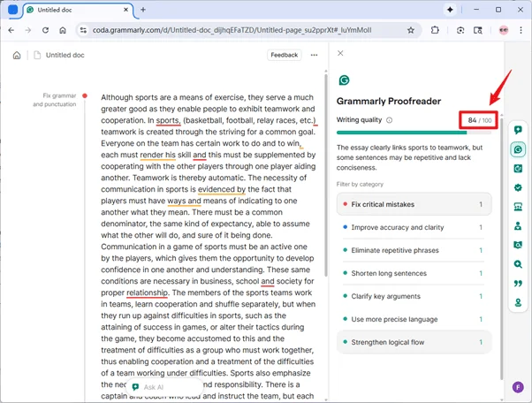Screen dimensions: 532x403
Task: Click the Writing quality info icon
Action: tap(389, 120)
